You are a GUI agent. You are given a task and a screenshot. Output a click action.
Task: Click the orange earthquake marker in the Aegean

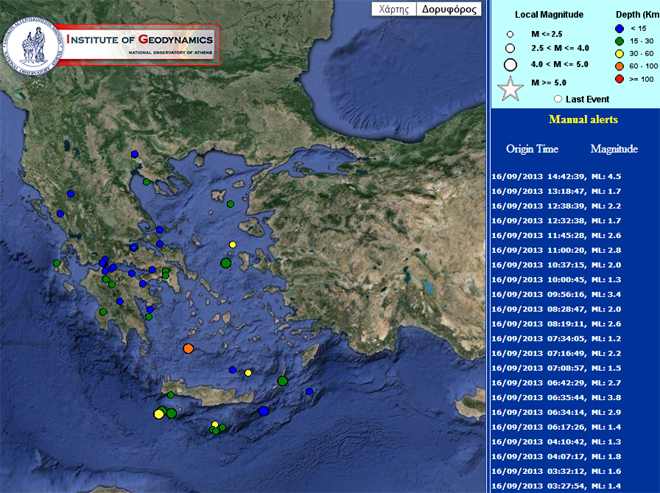pos(187,348)
